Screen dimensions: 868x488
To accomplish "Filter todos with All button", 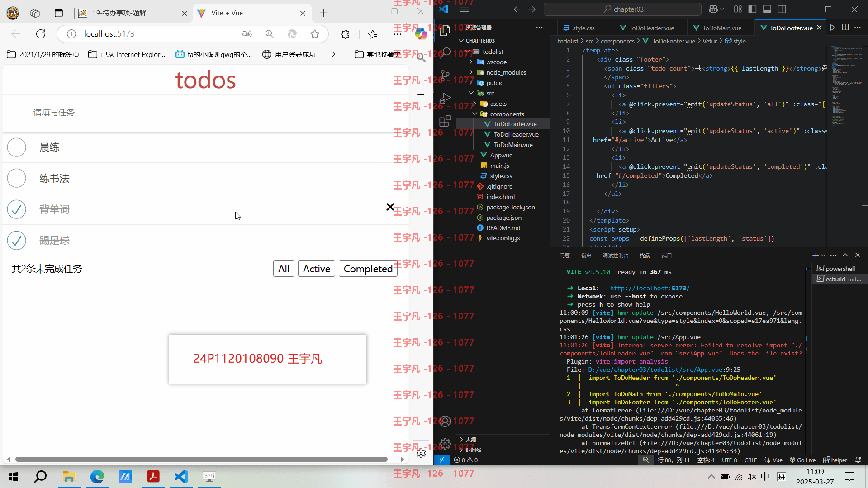I will (284, 269).
